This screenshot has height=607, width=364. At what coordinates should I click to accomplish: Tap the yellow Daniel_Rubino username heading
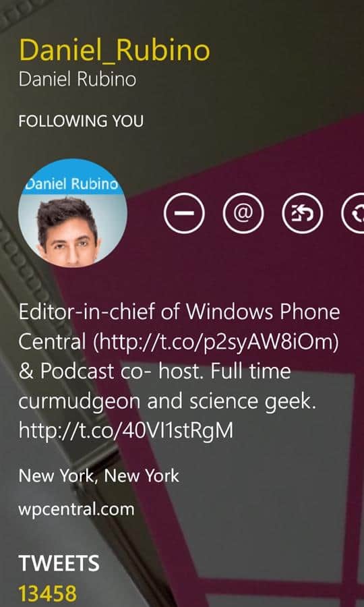point(115,51)
